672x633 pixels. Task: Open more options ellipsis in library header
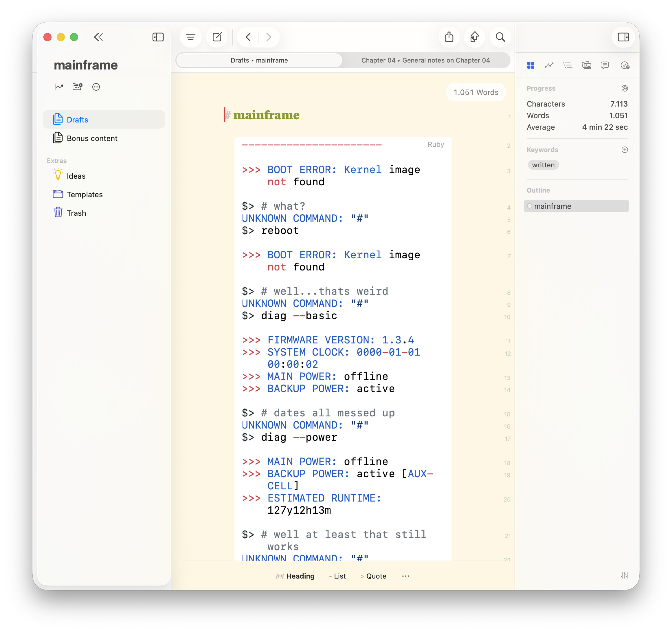tap(96, 87)
